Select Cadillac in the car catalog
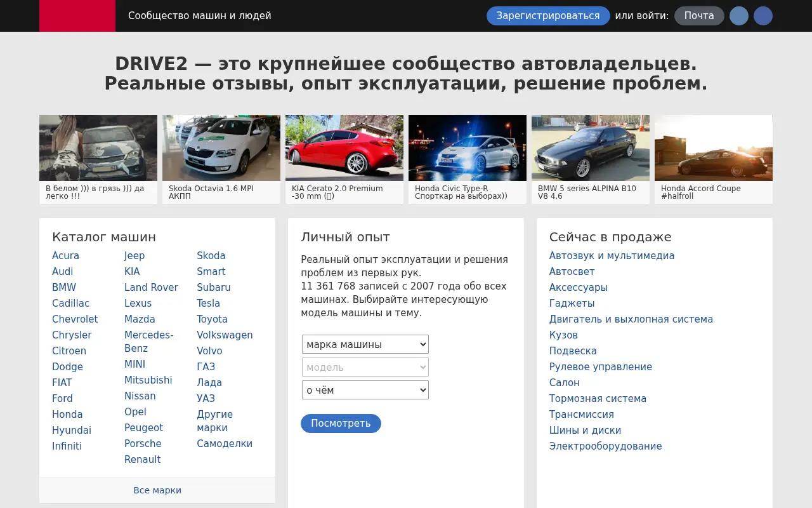812x508 pixels. [70, 304]
